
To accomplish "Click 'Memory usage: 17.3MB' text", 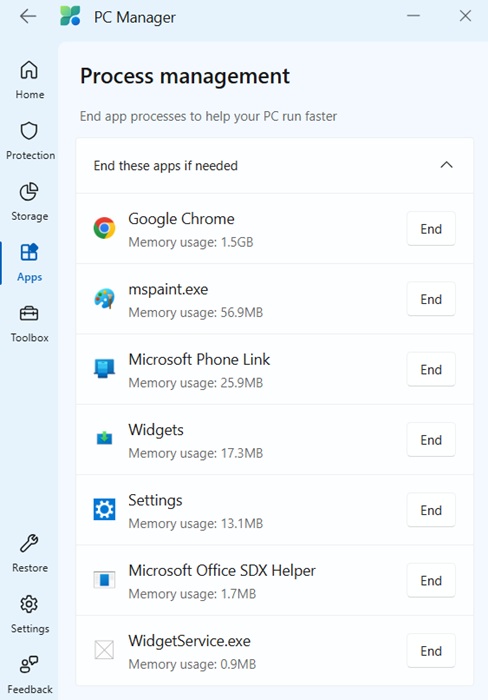I will pos(196,453).
